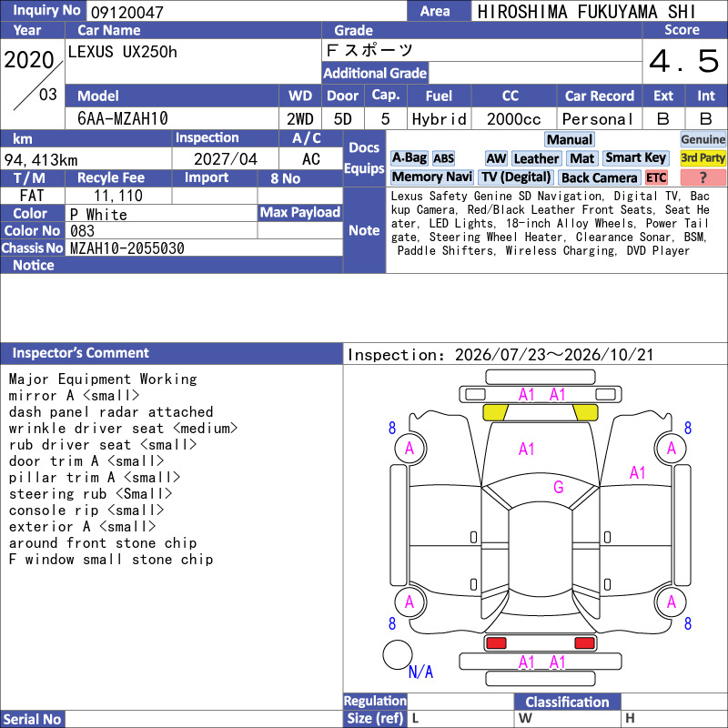Click the Genuine label

point(703,139)
